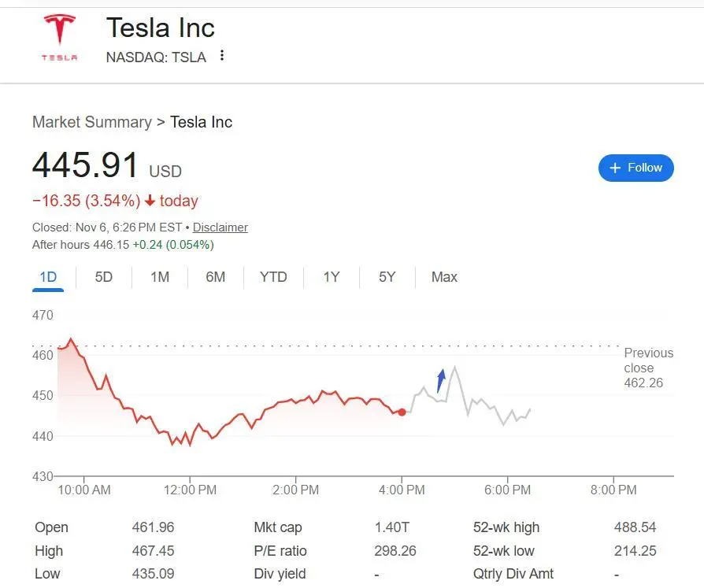
Task: Click the red down arrow next to today
Action: pyautogui.click(x=150, y=201)
